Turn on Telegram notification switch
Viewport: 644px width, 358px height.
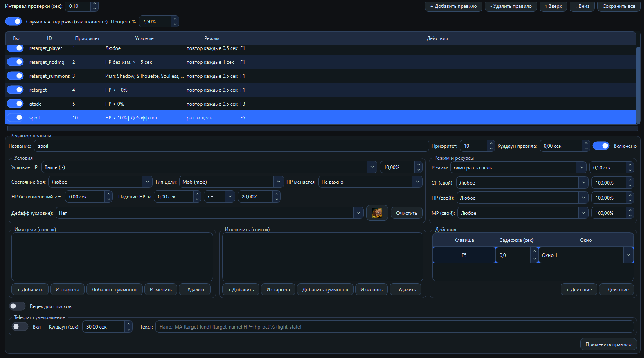click(20, 326)
